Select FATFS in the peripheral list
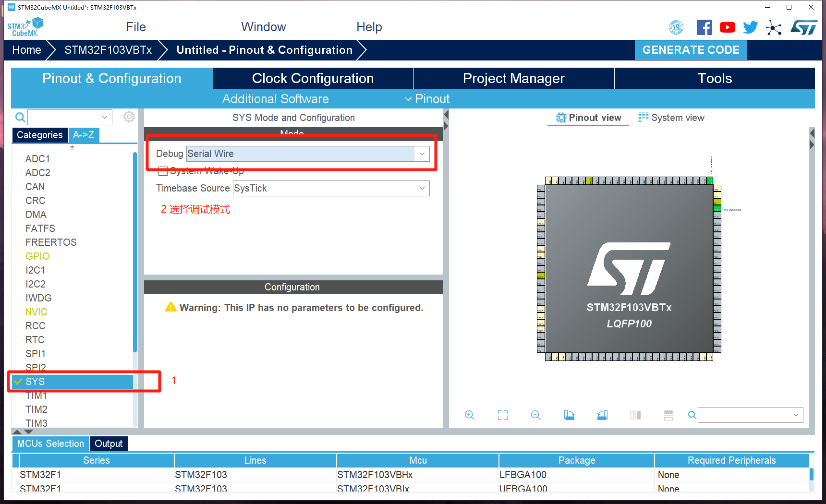 [x=40, y=228]
